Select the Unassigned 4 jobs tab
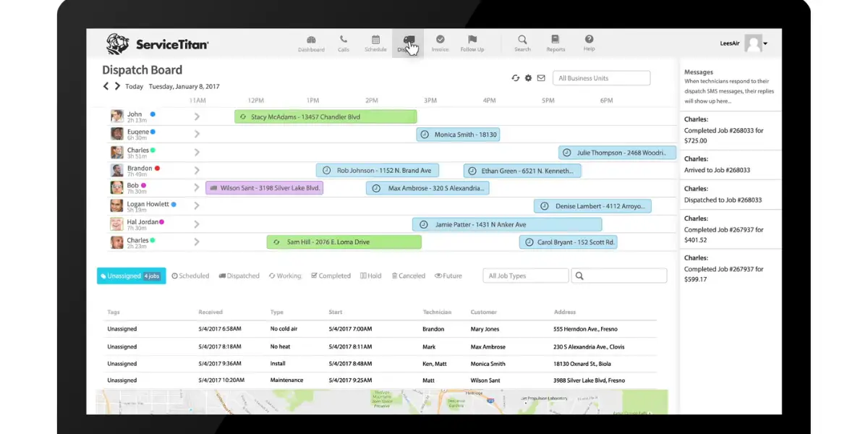 (x=132, y=276)
